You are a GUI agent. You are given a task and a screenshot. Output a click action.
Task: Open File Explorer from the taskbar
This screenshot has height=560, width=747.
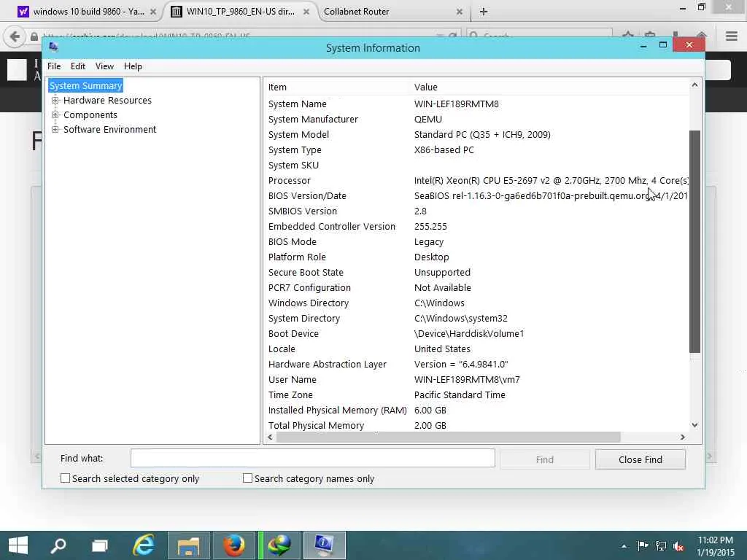[x=189, y=545]
